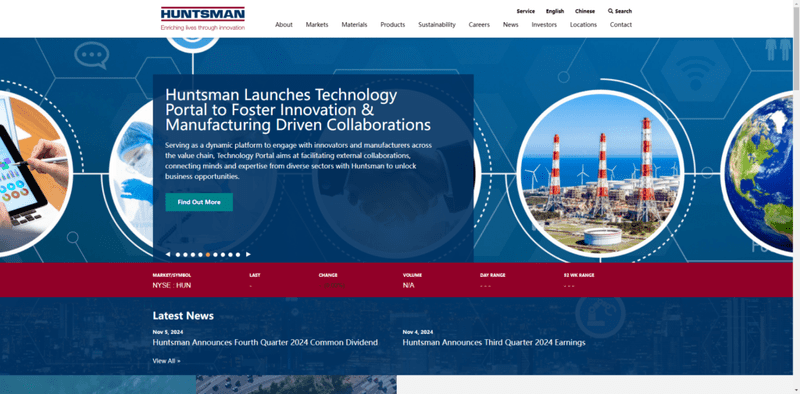800x394 pixels.
Task: Click the MARKET/SYMBOL label
Action: pos(171,275)
